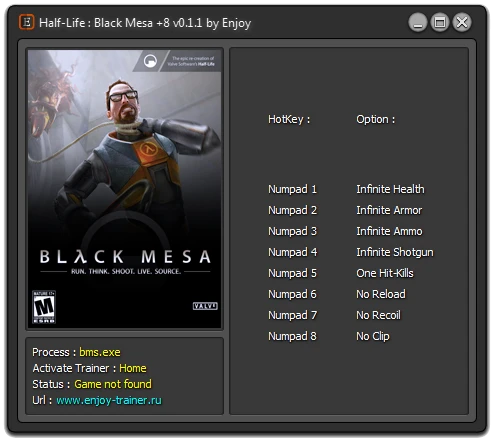Screen dimensions: 494x442
Task: Click the bms.exe process name
Action: click(100, 352)
